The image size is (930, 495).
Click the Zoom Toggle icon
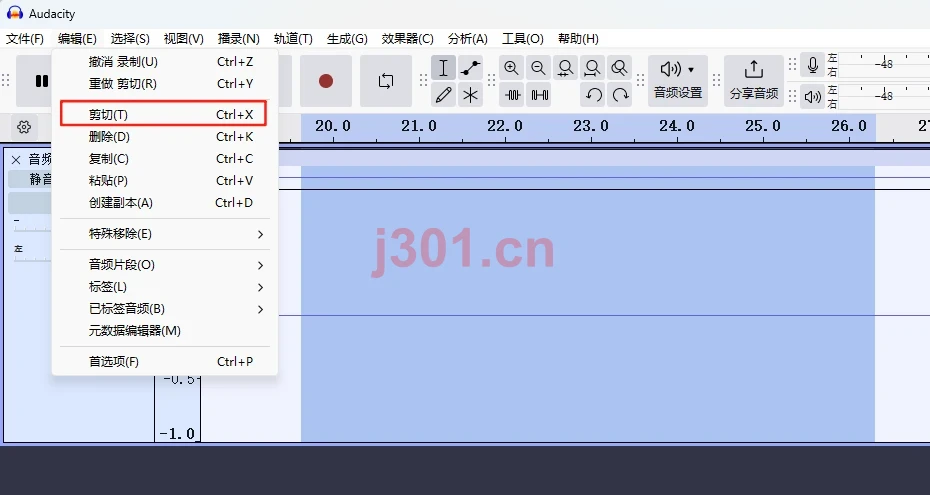tap(619, 68)
